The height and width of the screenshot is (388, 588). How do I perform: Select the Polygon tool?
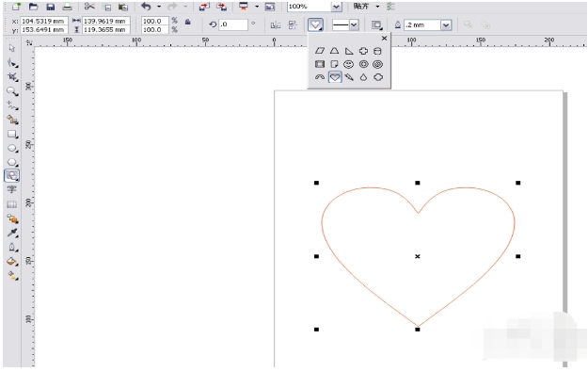pyautogui.click(x=12, y=162)
